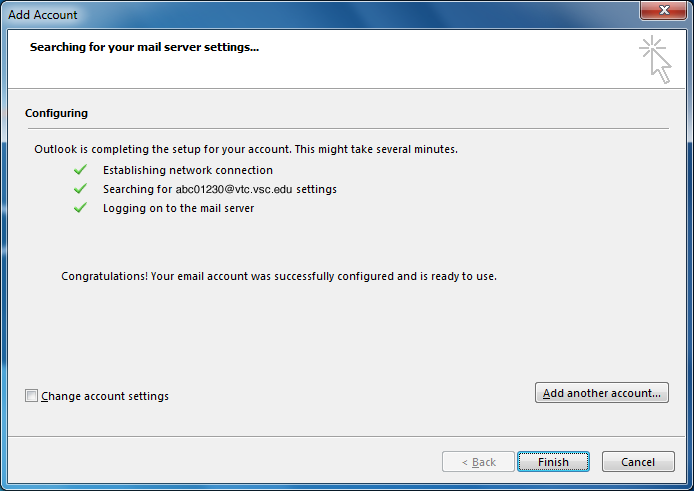Click checkmark beside Establishing network connection
The width and height of the screenshot is (694, 491).
[x=80, y=170]
